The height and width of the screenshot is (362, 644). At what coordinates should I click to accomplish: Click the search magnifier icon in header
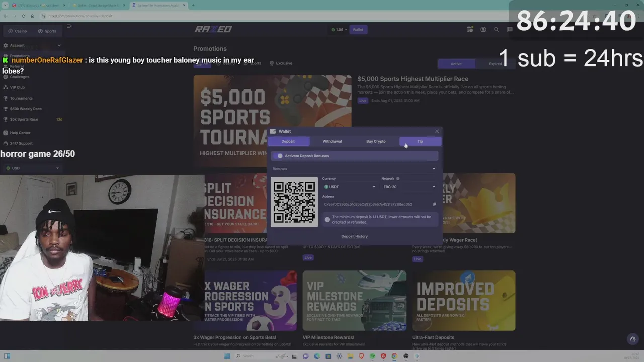pos(496,30)
